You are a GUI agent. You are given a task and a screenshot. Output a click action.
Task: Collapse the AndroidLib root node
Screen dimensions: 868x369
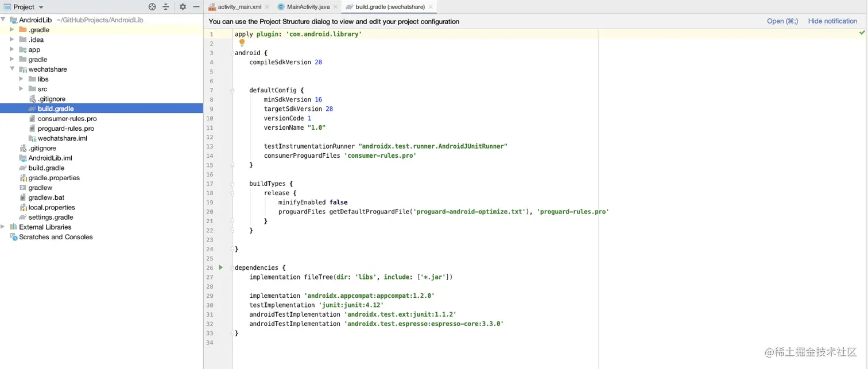pyautogui.click(x=3, y=20)
